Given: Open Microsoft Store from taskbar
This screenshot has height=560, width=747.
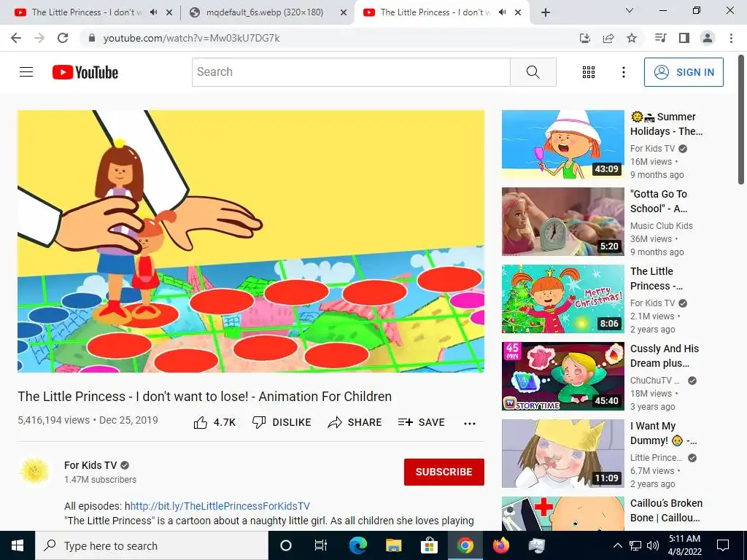Looking at the screenshot, I should [x=429, y=545].
